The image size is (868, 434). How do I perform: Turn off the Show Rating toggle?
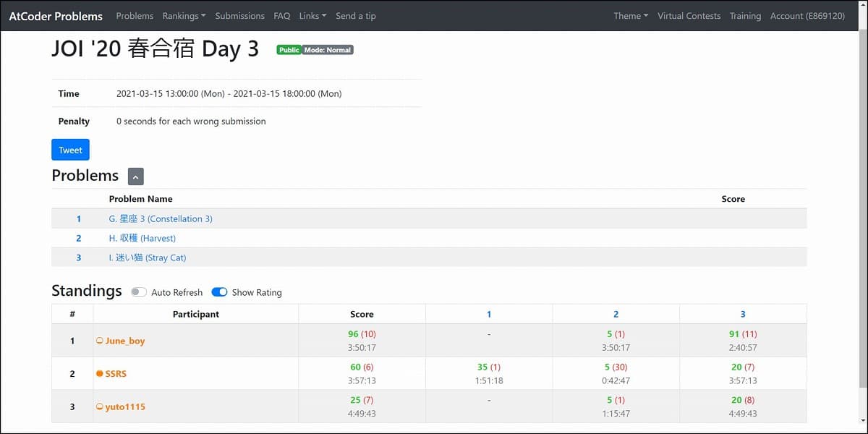pos(219,292)
